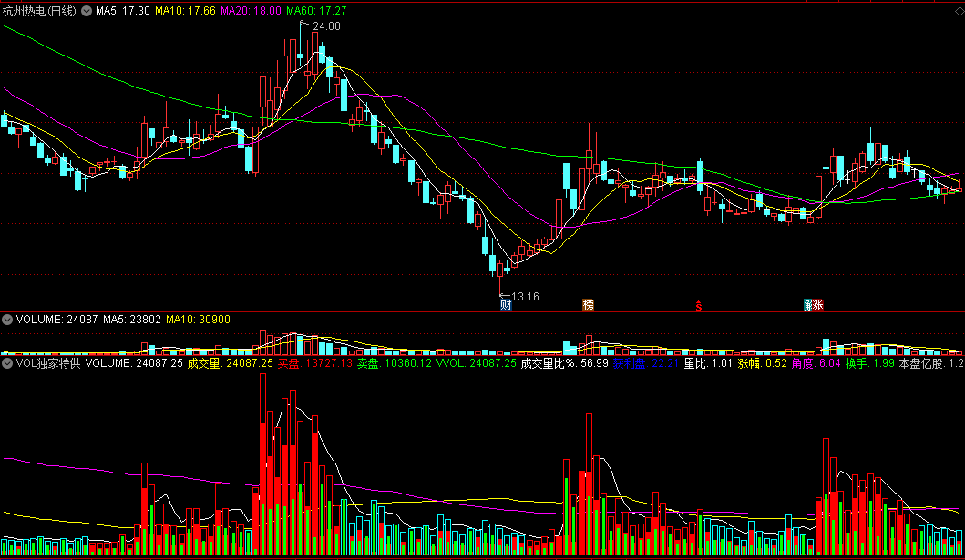Expand the VOLUME indicator dropdown arrow
This screenshot has width=965, height=560.
click(x=7, y=320)
